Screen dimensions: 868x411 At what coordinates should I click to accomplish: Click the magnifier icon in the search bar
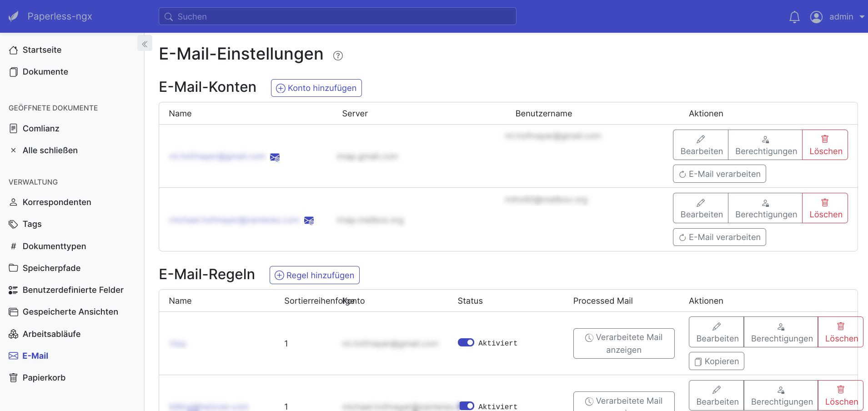coord(169,16)
